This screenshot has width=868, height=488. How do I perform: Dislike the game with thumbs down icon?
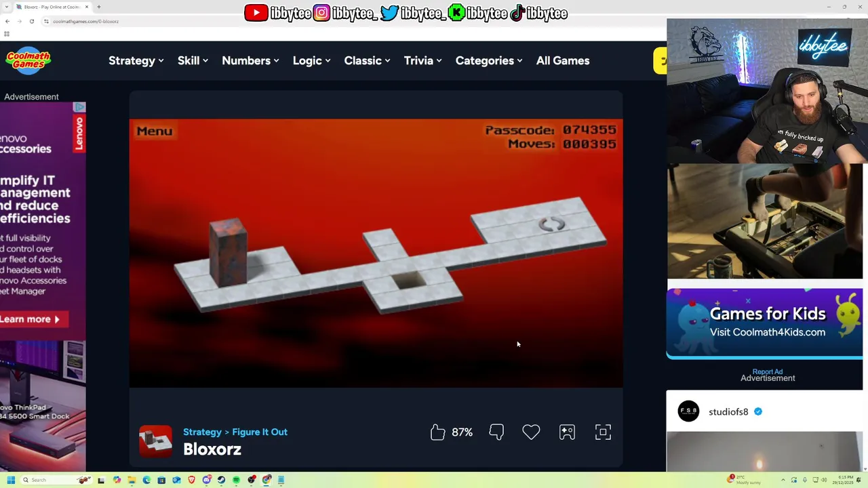(x=496, y=432)
